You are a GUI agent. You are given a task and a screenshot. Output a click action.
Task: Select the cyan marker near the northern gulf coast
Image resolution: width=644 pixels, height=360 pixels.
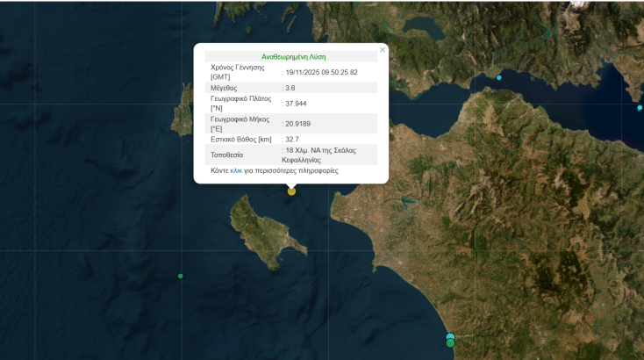[499, 77]
